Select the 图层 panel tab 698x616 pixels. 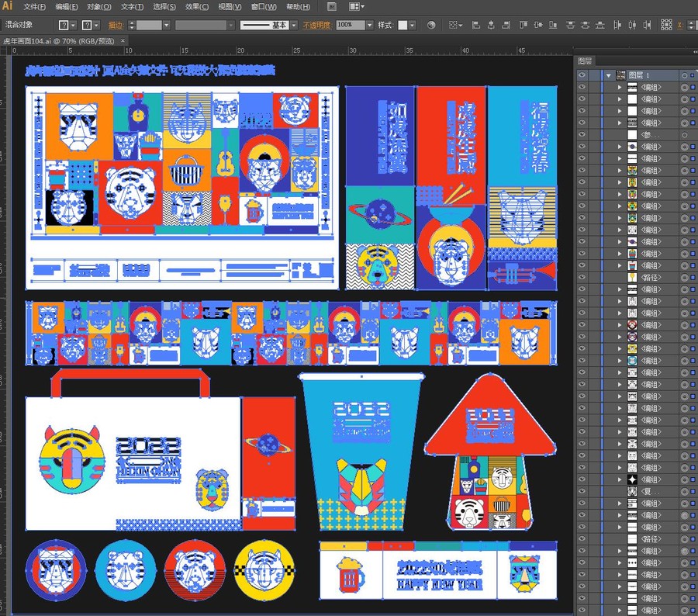pyautogui.click(x=585, y=61)
